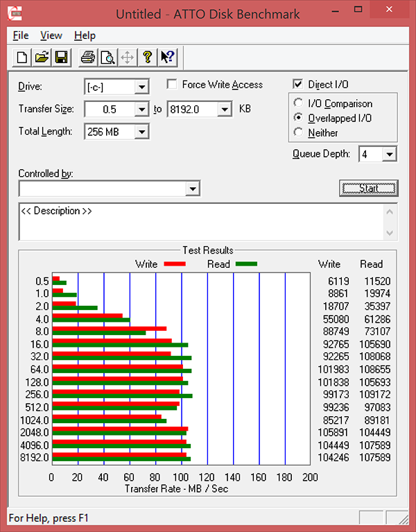This screenshot has height=532, width=416.
Task: Click the Description scrollbar up arrow
Action: pos(390,212)
